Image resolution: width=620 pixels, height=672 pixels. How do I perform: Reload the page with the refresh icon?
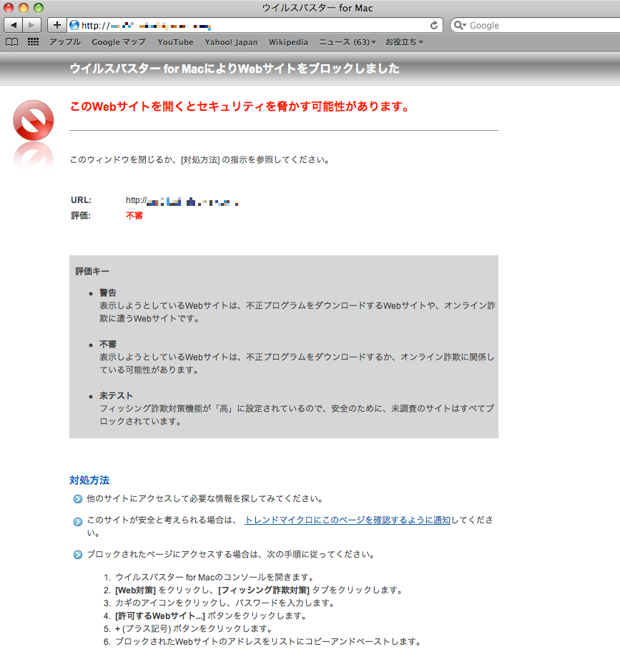pos(434,25)
